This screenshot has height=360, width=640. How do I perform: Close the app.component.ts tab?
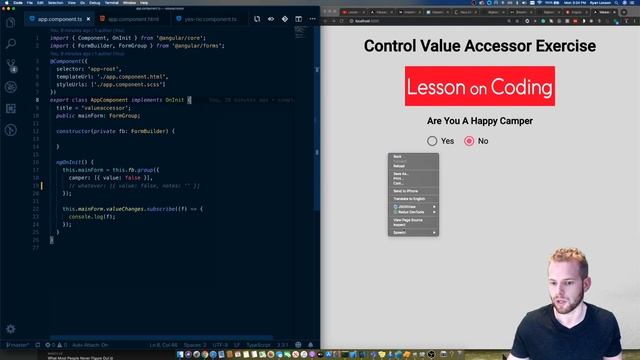click(88, 19)
